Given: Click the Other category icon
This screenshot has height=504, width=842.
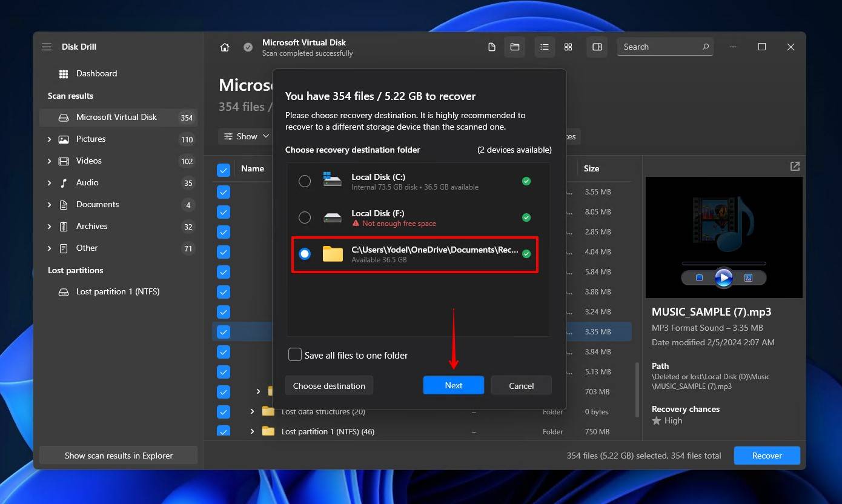Looking at the screenshot, I should tap(64, 248).
